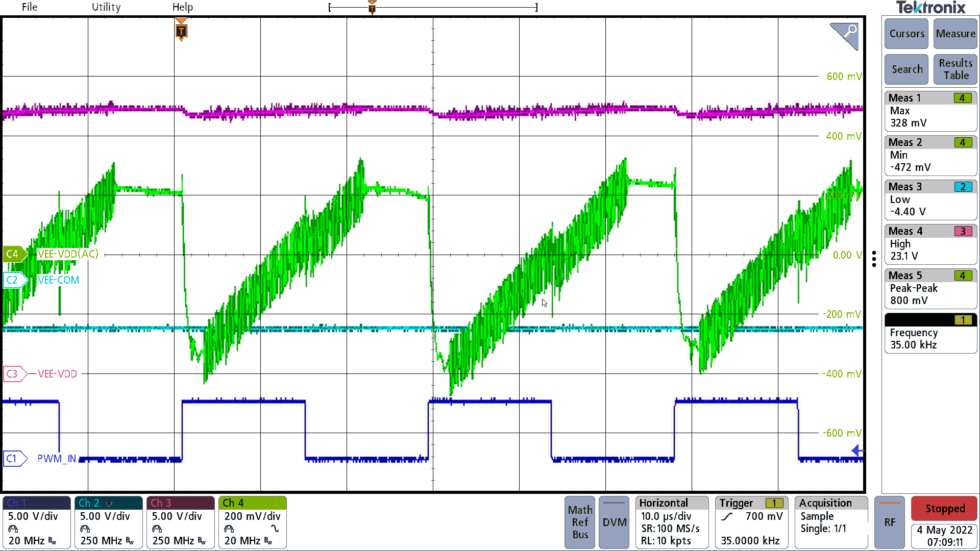Select the C1 PWM_IN channel handle
The image size is (980, 551).
pyautogui.click(x=13, y=459)
